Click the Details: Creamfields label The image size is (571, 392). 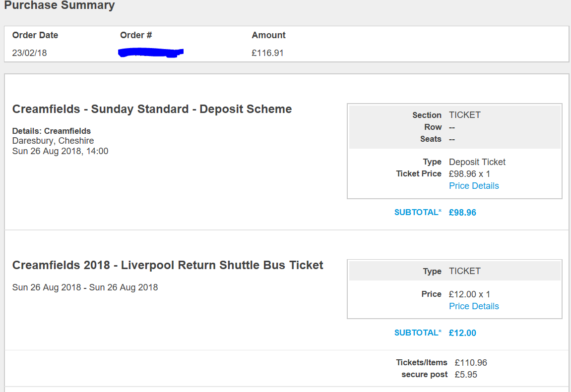pyautogui.click(x=52, y=131)
